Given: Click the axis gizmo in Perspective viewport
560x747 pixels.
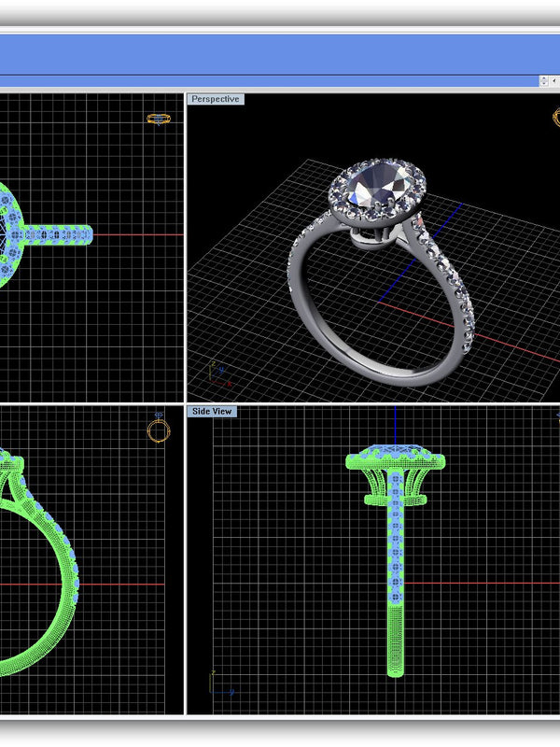Looking at the screenshot, I should coord(217,375).
